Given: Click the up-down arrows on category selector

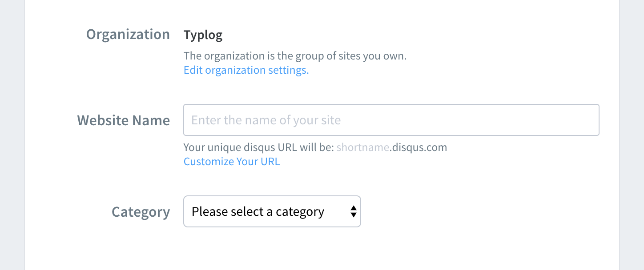Looking at the screenshot, I should pos(353,211).
